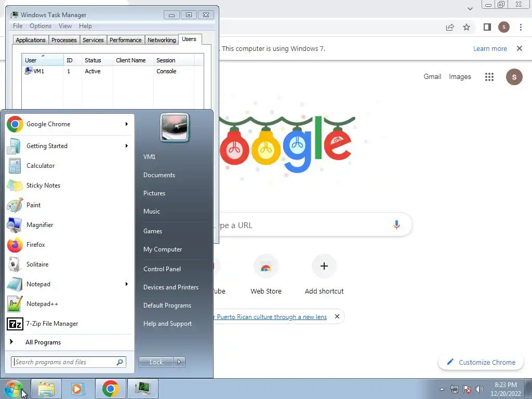Open Windows Explorer from the taskbar

tap(46, 389)
